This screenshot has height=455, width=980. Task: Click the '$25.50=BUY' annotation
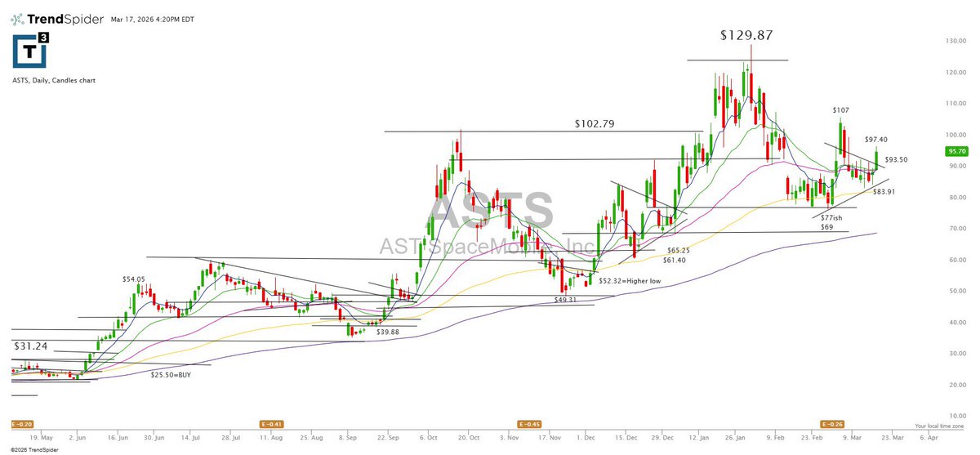pos(172,374)
